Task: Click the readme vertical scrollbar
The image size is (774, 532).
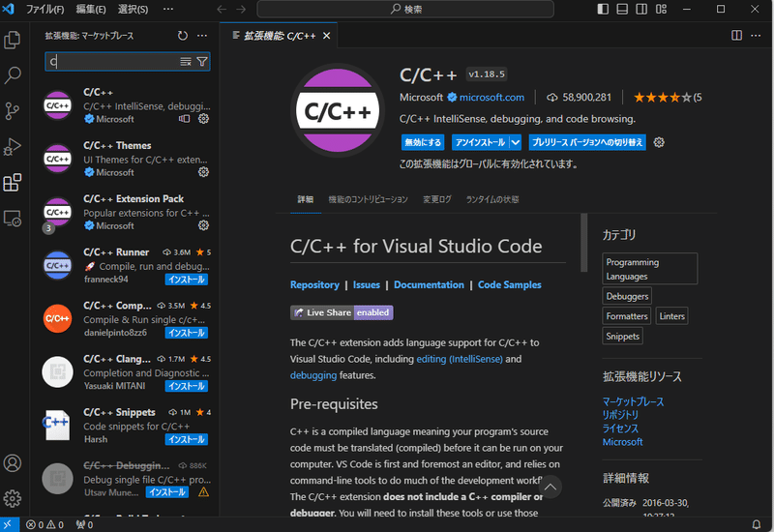Action: point(584,243)
